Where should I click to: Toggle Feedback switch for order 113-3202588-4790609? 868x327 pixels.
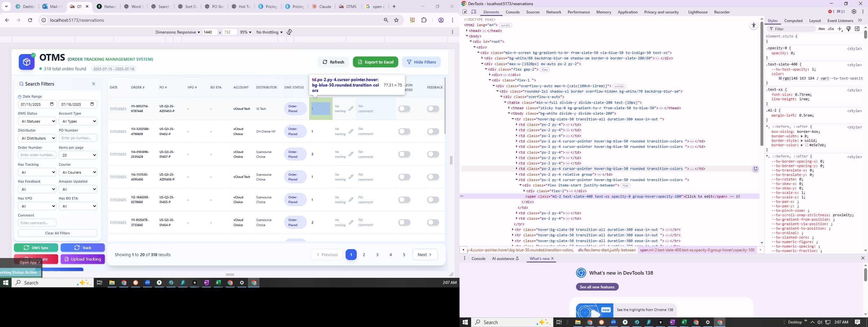433,131
